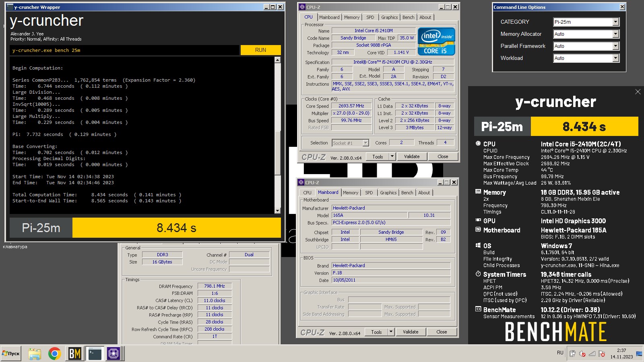Close the Command Line Options window
Image resolution: width=644 pixels, height=362 pixels.
tap(622, 7)
